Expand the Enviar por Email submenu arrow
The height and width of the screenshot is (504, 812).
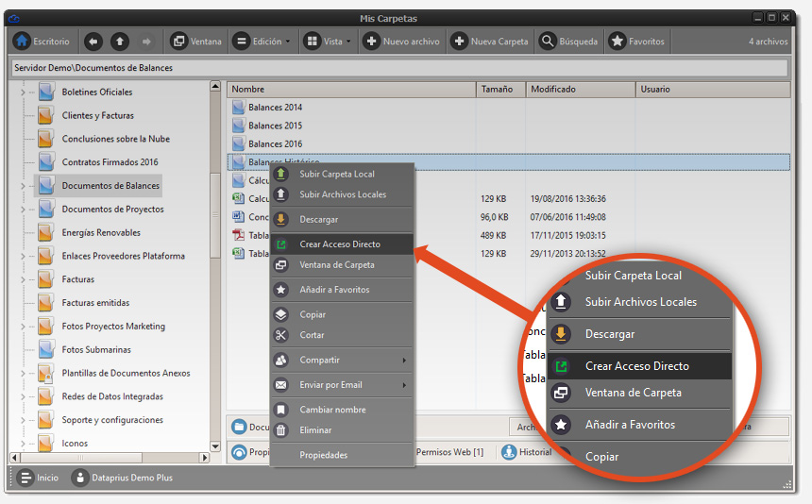404,385
